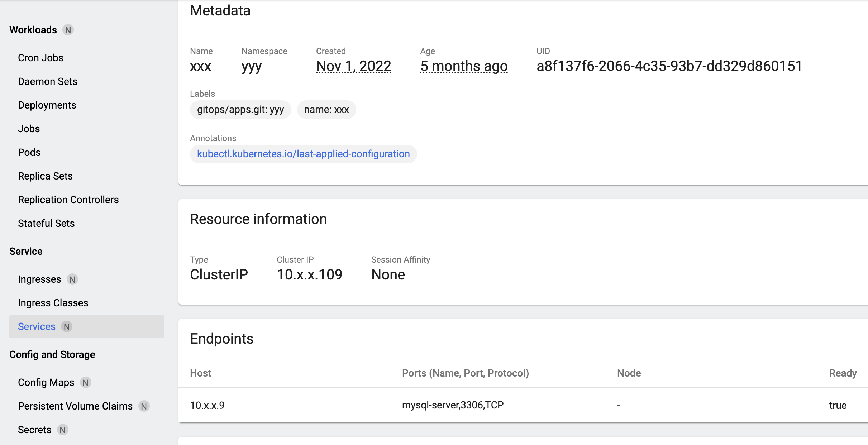The height and width of the screenshot is (445, 868).
Task: Click the Host column header
Action: (200, 373)
